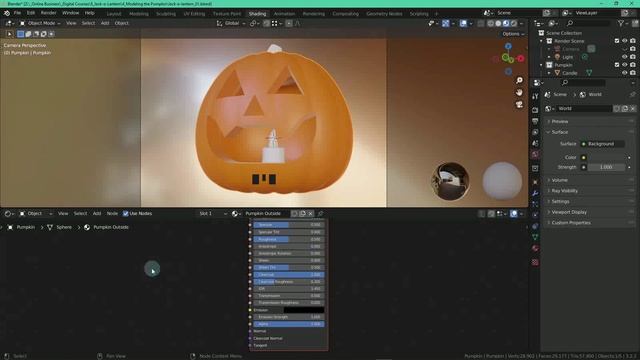640x360 pixels.
Task: Open the Physics properties tab icon
Action: pyautogui.click(x=535, y=215)
